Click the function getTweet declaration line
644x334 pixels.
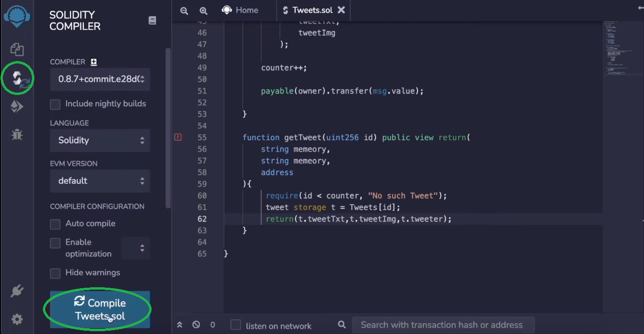(x=357, y=137)
